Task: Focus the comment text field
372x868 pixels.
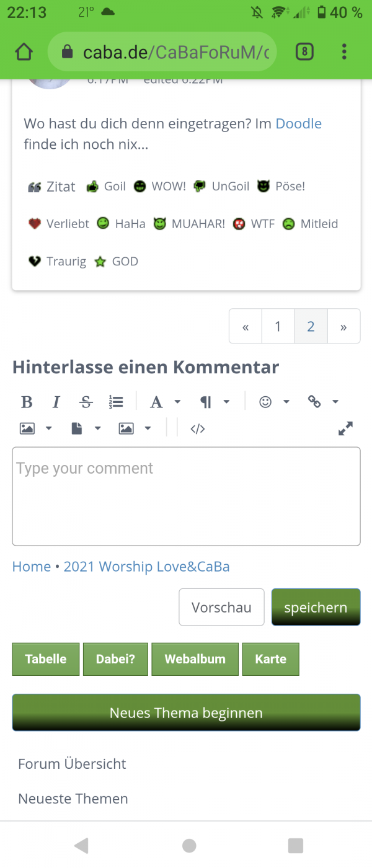Action: click(186, 496)
